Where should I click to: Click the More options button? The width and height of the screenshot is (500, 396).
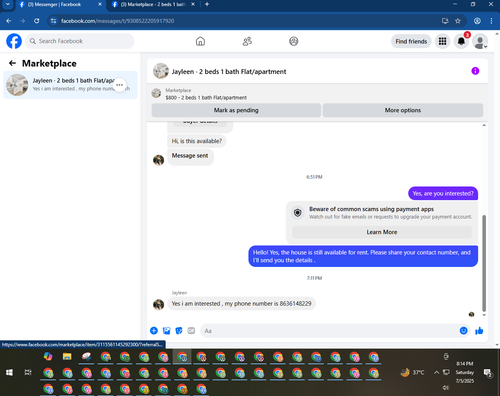pos(403,110)
